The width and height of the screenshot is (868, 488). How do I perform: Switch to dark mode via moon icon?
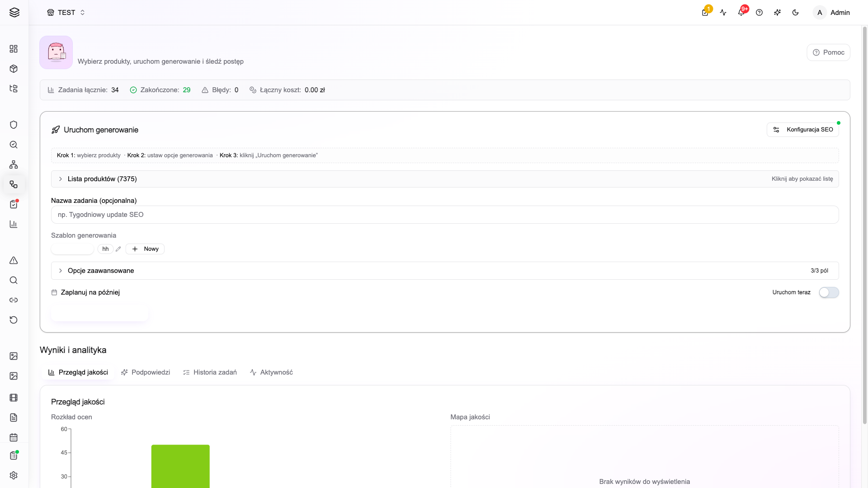pyautogui.click(x=796, y=13)
